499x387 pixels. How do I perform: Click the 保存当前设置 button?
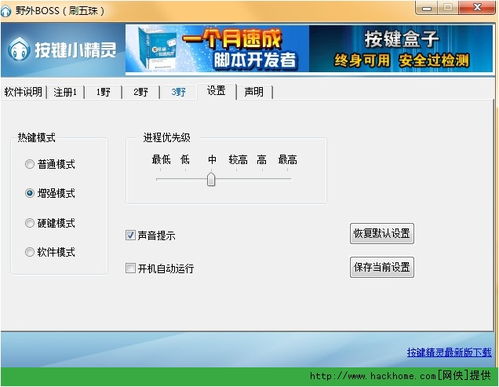[x=382, y=267]
